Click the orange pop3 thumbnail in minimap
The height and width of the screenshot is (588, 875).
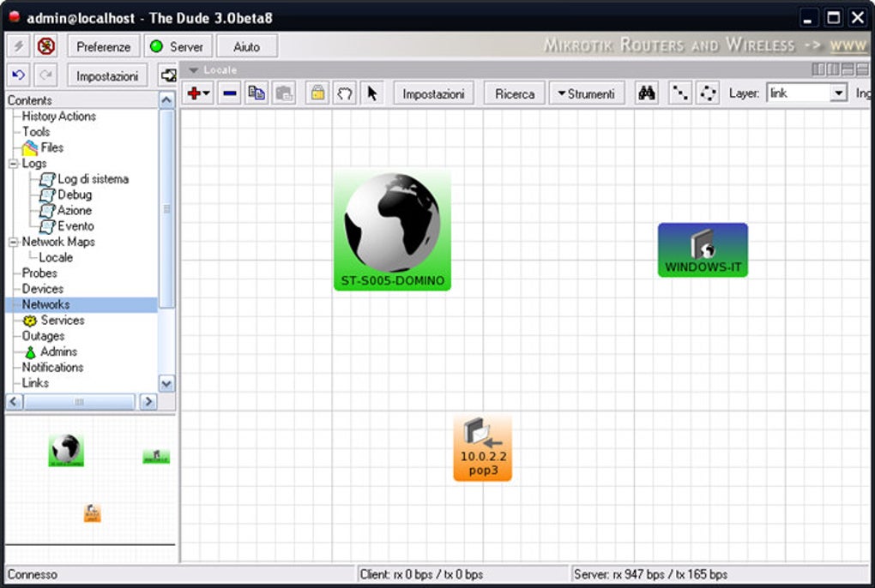pos(93,513)
